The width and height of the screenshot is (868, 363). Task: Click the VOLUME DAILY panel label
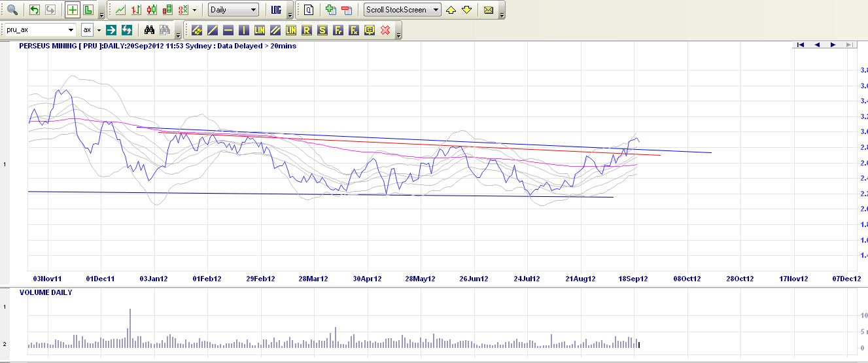(x=46, y=292)
